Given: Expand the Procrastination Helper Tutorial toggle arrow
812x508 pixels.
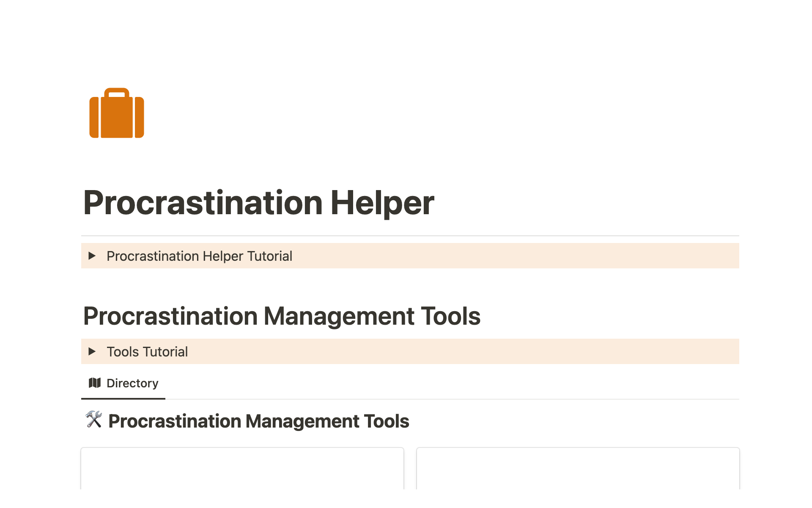Looking at the screenshot, I should (x=92, y=256).
